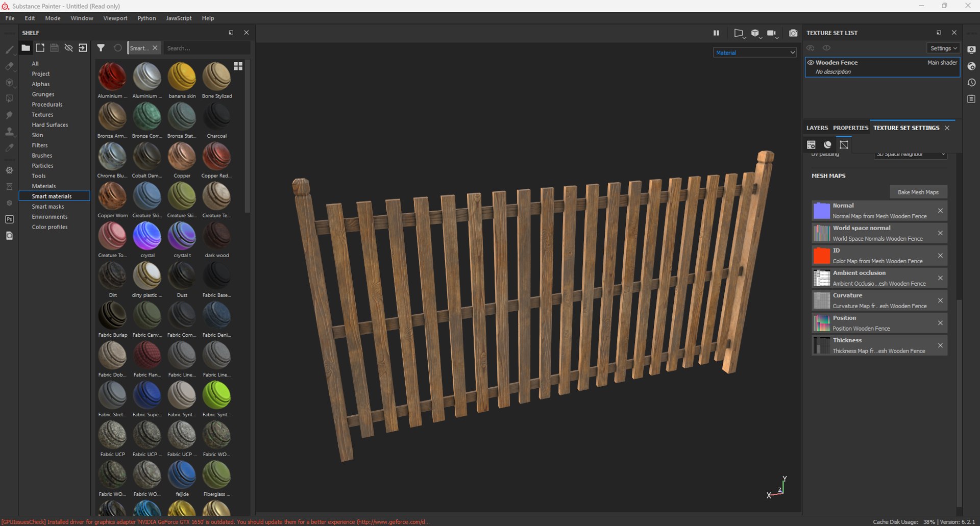Clear the Smart materials search filter tag
The height and width of the screenshot is (526, 980).
[x=155, y=48]
